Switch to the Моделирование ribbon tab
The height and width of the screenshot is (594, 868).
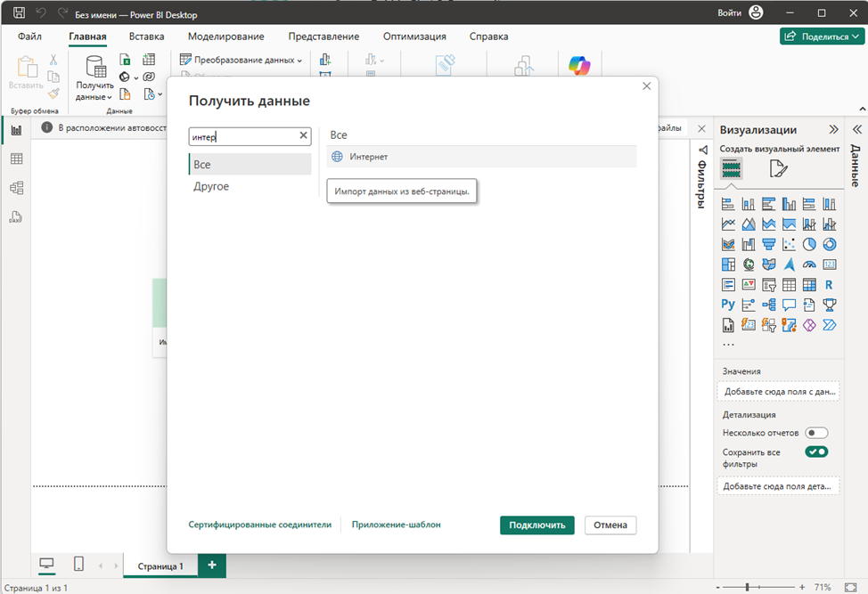[x=225, y=37]
